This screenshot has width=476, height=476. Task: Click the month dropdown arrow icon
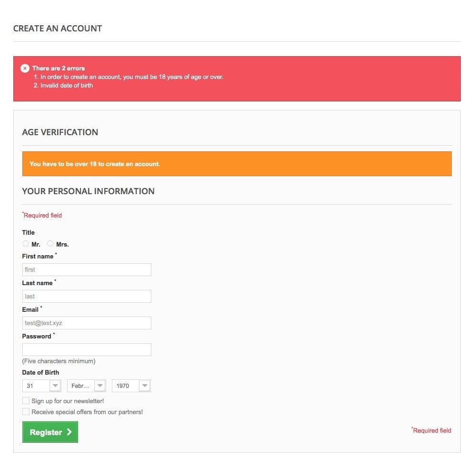[x=99, y=386]
